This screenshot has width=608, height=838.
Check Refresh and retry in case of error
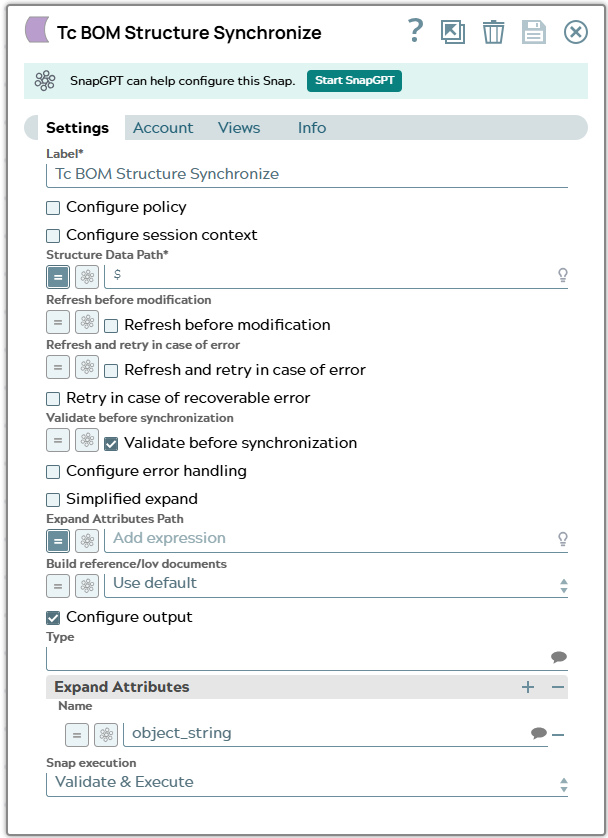pyautogui.click(x=111, y=371)
